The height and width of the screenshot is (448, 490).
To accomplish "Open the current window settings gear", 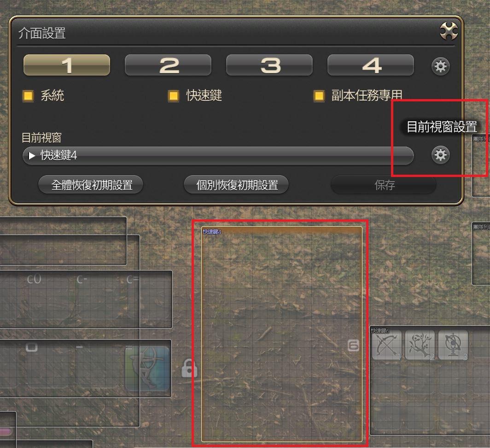I will coord(441,155).
